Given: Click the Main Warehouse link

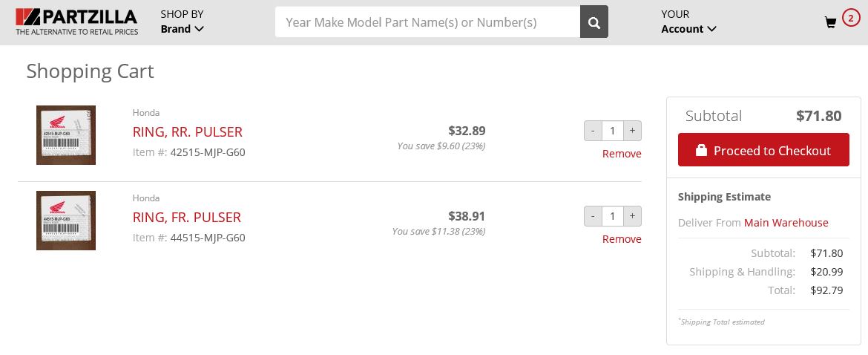Looking at the screenshot, I should click(x=786, y=223).
